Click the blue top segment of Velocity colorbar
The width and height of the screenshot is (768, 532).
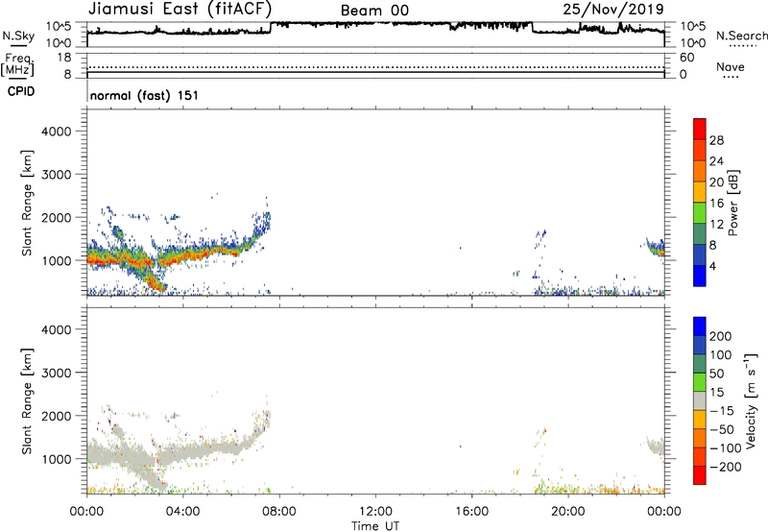(700, 326)
